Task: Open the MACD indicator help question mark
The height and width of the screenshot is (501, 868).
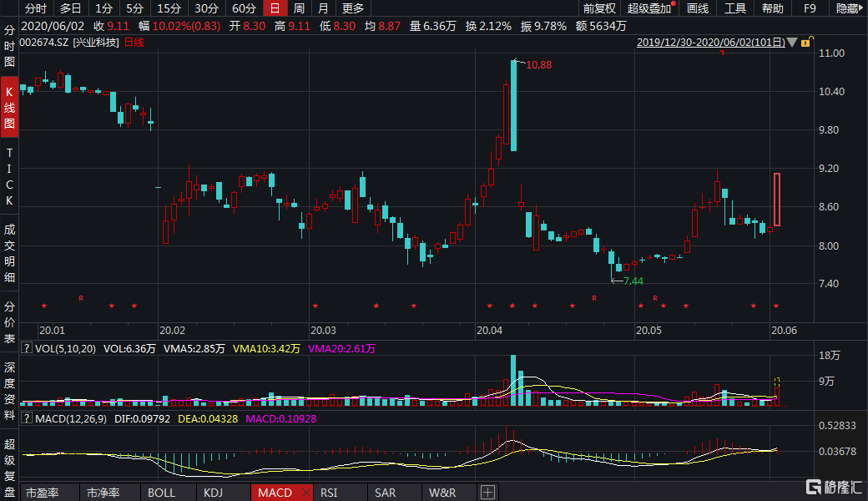Action: 26,418
